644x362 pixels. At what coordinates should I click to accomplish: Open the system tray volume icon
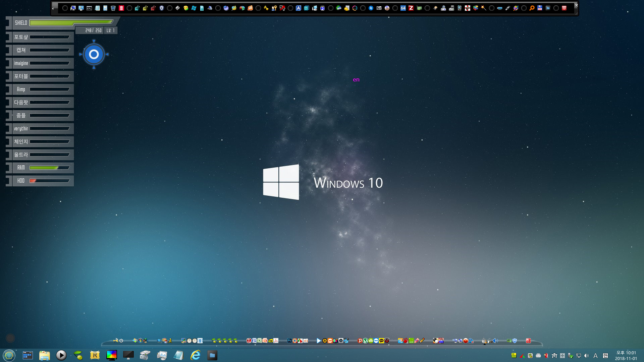click(586, 356)
